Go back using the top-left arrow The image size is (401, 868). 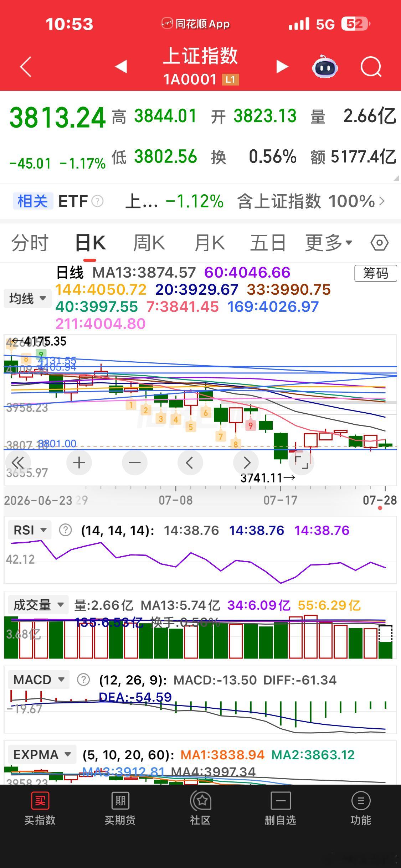pos(26,67)
